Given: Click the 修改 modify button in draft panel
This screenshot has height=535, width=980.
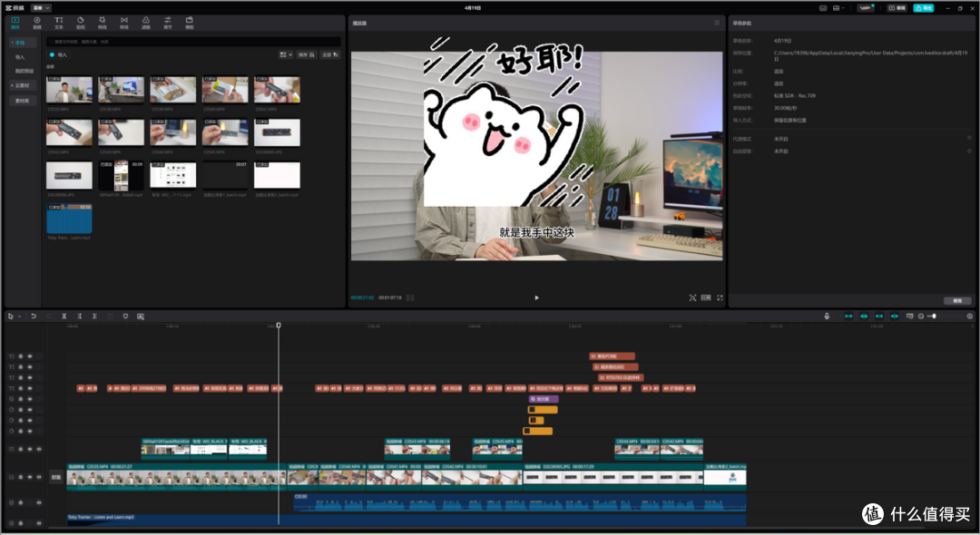Looking at the screenshot, I should pos(957,301).
